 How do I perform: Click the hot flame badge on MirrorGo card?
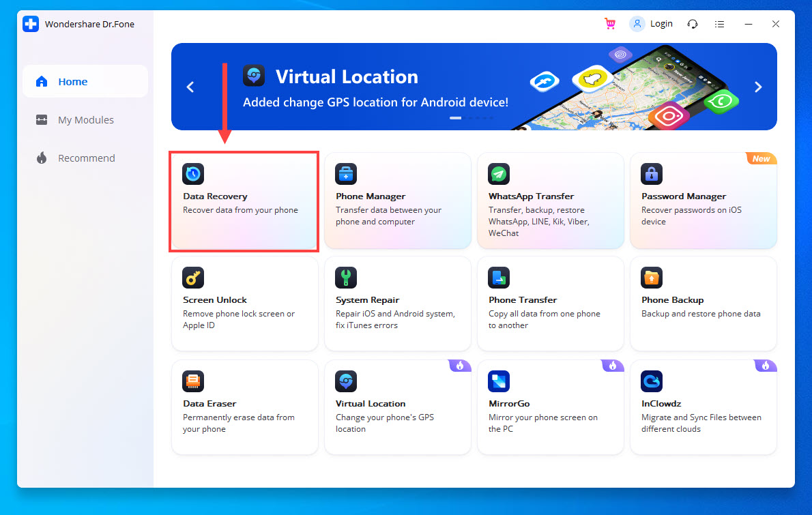[613, 366]
